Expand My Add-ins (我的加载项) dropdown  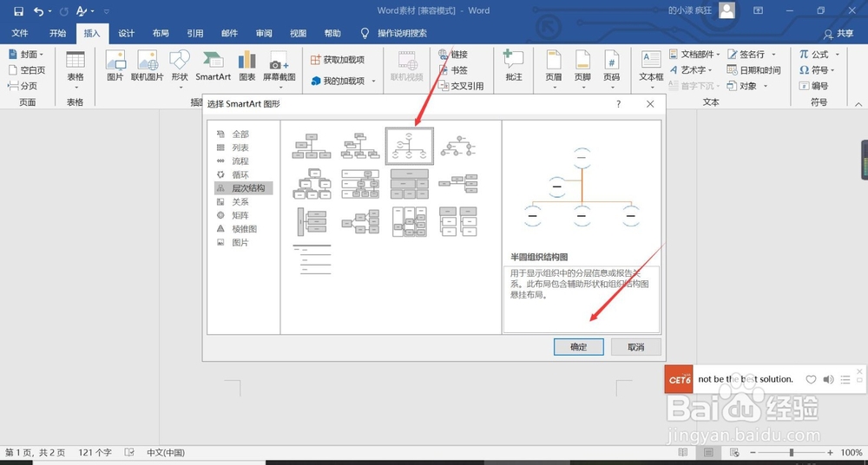tap(373, 81)
